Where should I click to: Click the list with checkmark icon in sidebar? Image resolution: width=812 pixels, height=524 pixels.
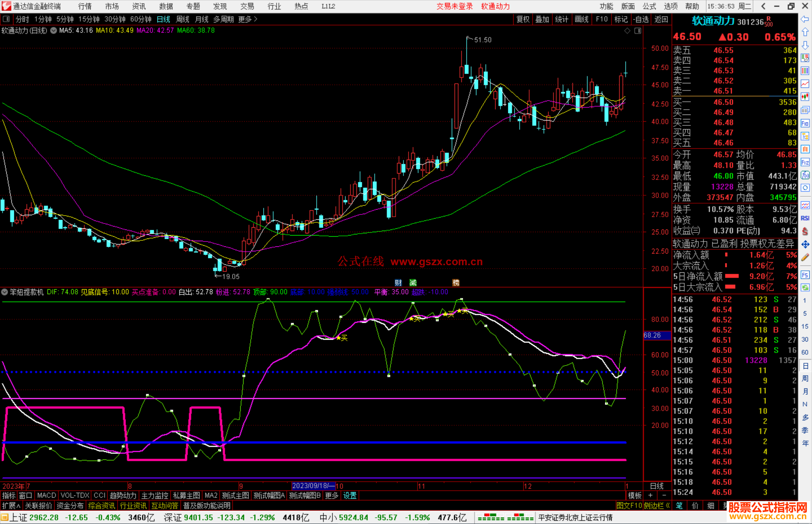(805, 58)
